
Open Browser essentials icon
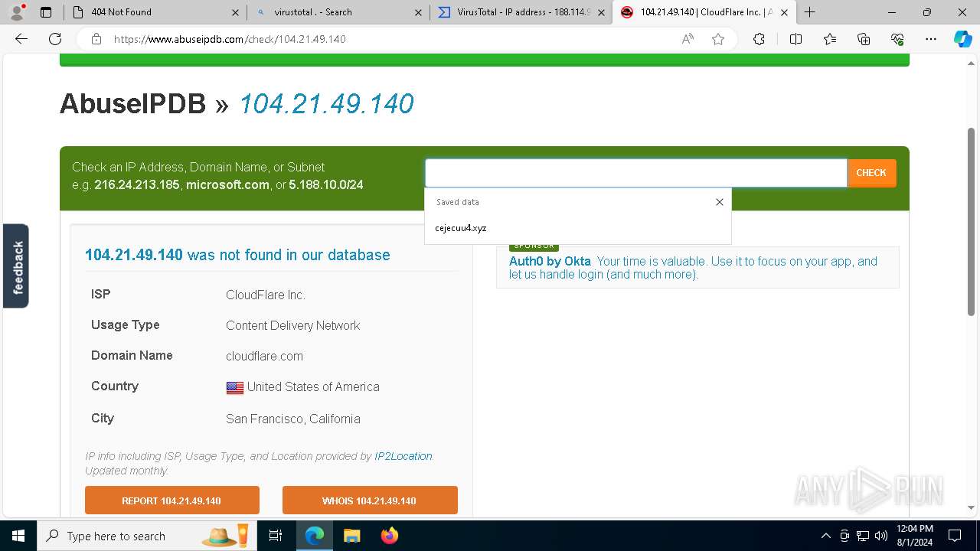point(897,39)
